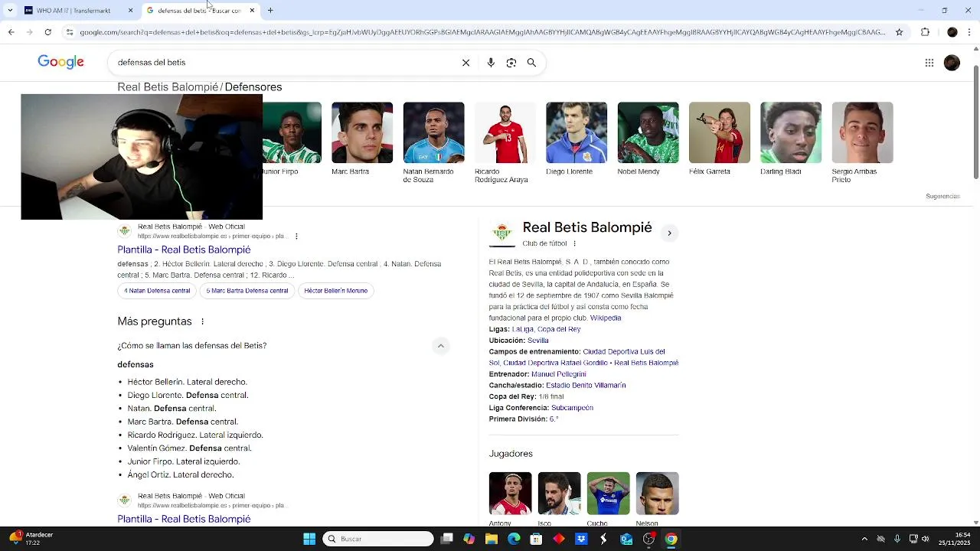
Task: Open the Estadio Benito Villamarín link
Action: pos(586,385)
